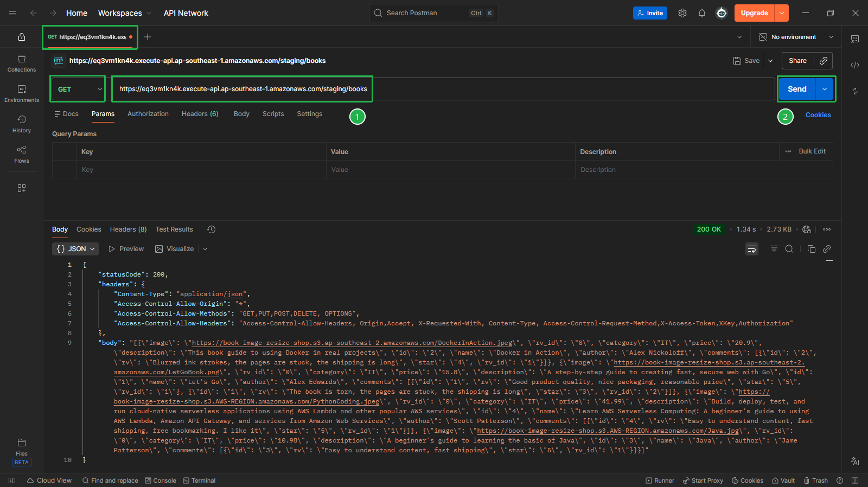The image size is (868, 487).
Task: Click the configure sidebar grid icon
Action: (22, 188)
